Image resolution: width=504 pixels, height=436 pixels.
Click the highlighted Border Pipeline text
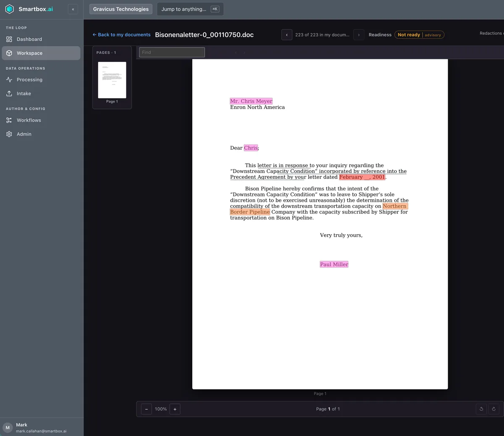pyautogui.click(x=250, y=212)
